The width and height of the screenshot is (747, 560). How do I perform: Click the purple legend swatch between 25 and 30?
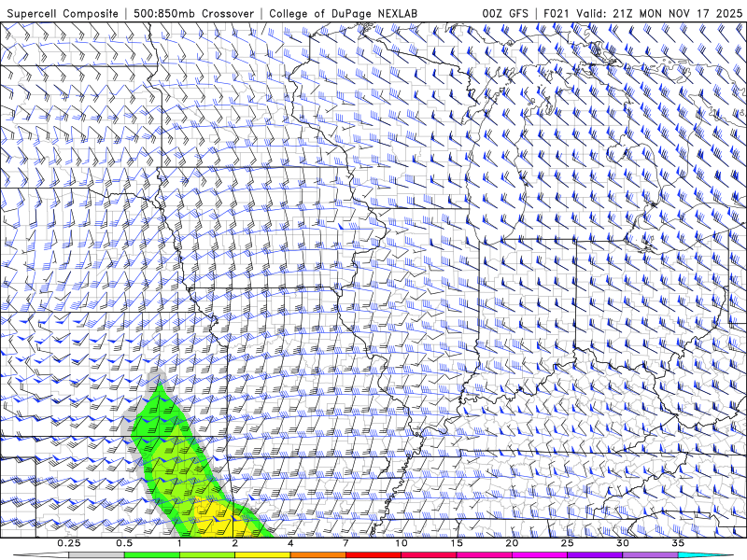point(595,555)
